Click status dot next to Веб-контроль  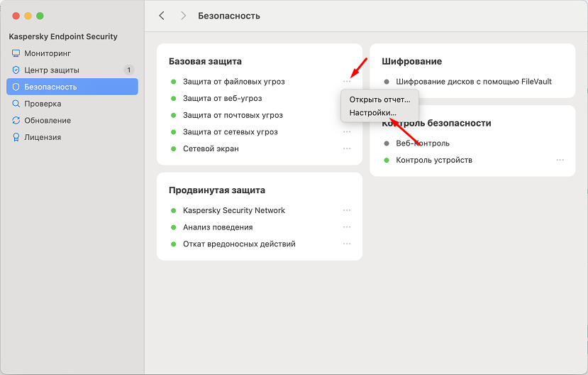point(387,143)
